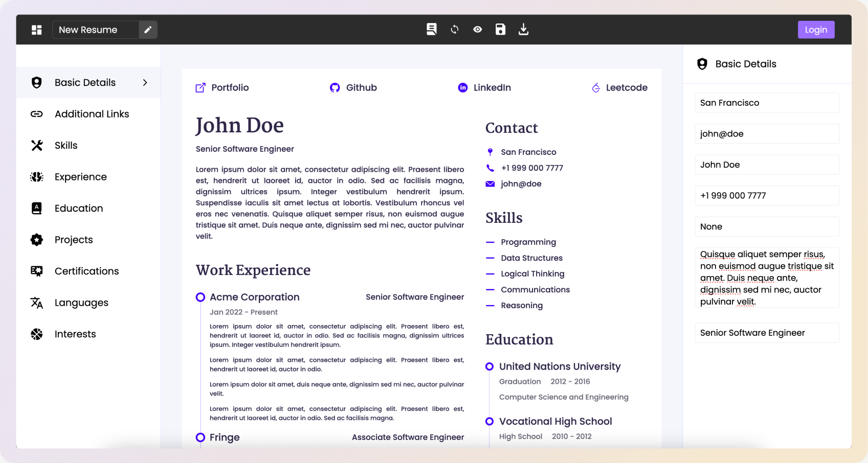868x463 pixels.
Task: Click the Projects badge icon
Action: [x=37, y=240]
